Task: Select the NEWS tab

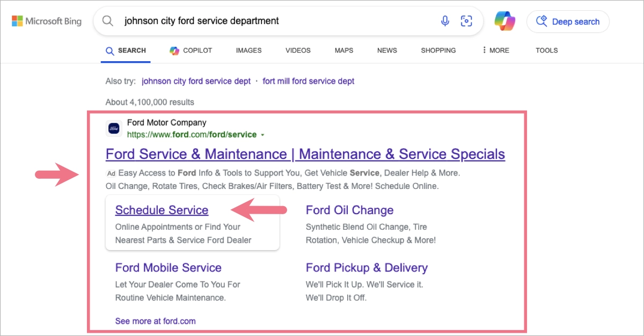Action: click(x=386, y=50)
